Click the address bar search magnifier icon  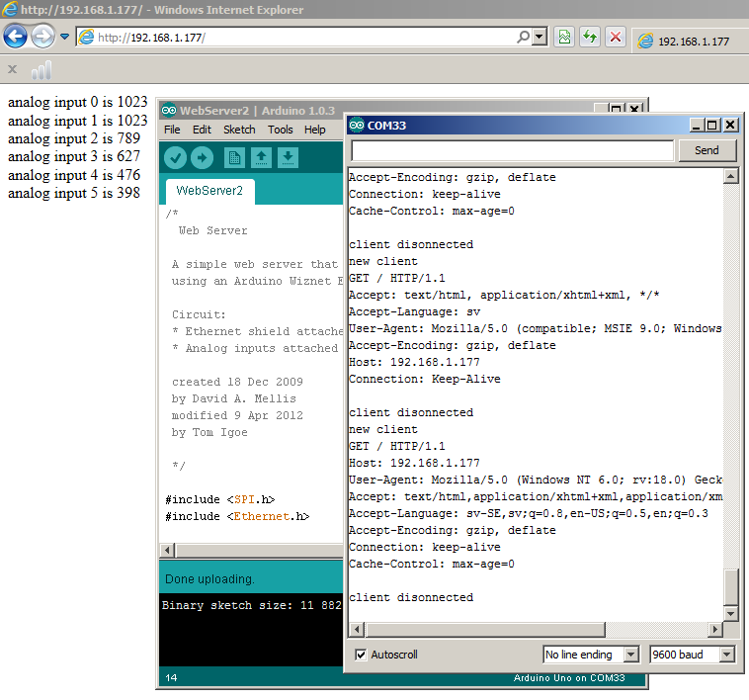click(523, 37)
